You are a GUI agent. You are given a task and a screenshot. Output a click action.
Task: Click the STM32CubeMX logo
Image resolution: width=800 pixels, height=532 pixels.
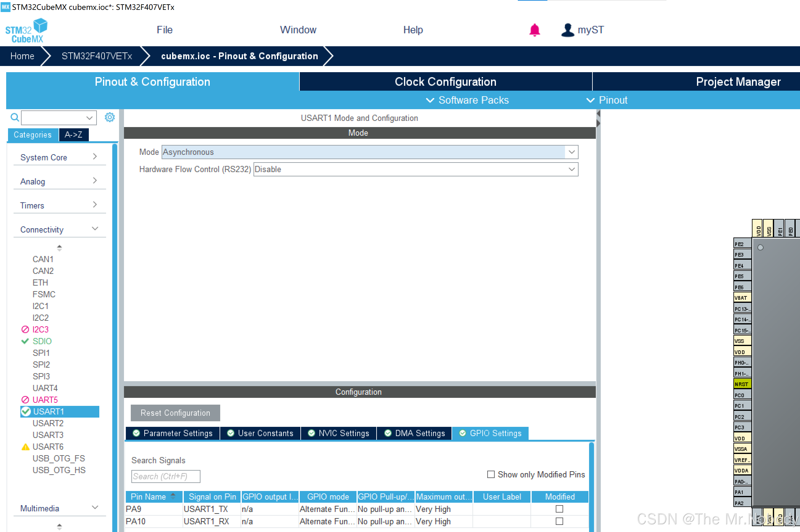(x=26, y=31)
